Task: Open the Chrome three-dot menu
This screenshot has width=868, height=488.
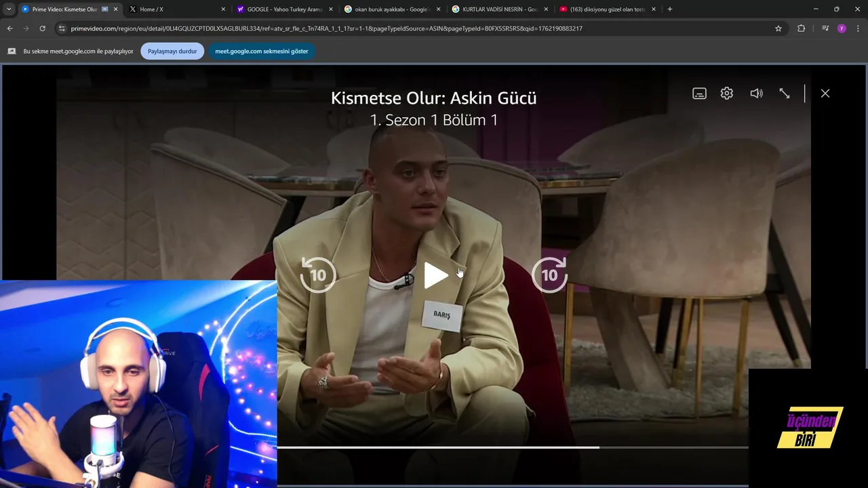Action: click(x=859, y=28)
